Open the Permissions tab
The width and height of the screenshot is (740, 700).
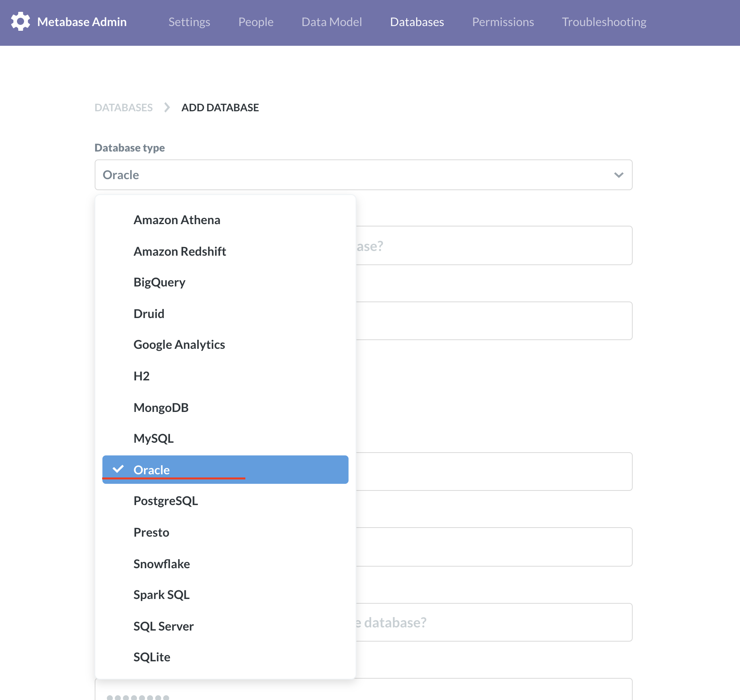point(503,22)
